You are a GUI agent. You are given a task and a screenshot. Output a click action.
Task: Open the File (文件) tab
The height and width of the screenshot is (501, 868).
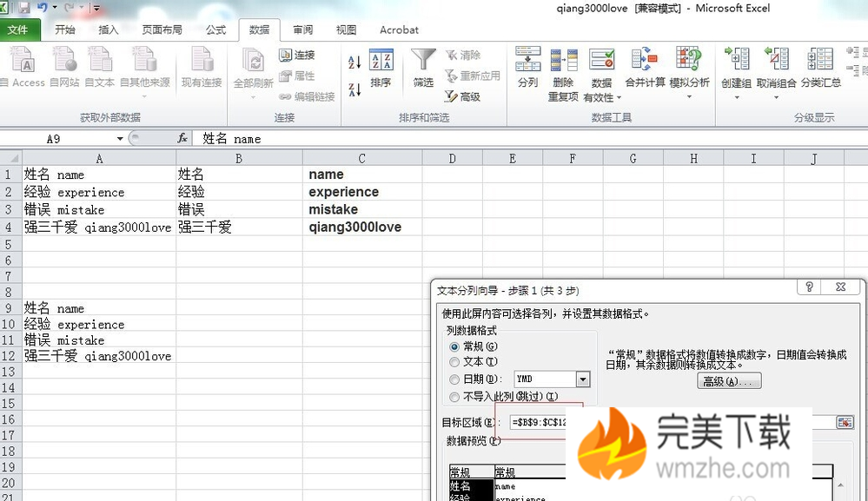point(18,30)
